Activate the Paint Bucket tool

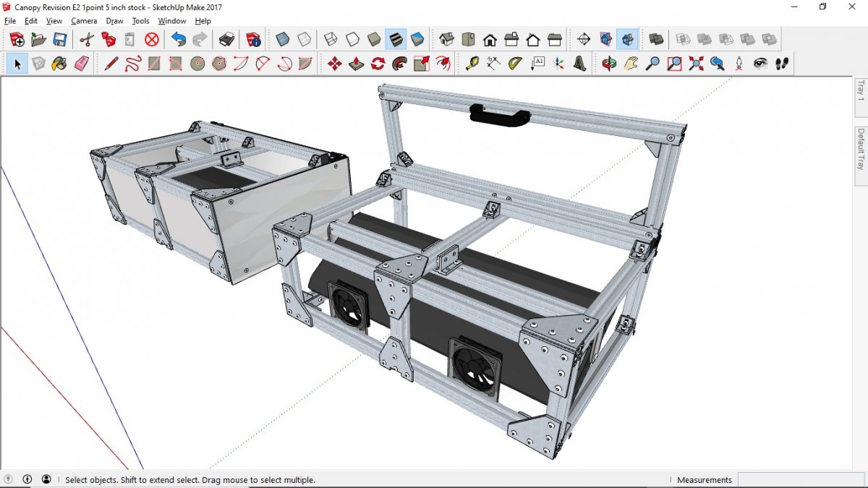pos(59,64)
